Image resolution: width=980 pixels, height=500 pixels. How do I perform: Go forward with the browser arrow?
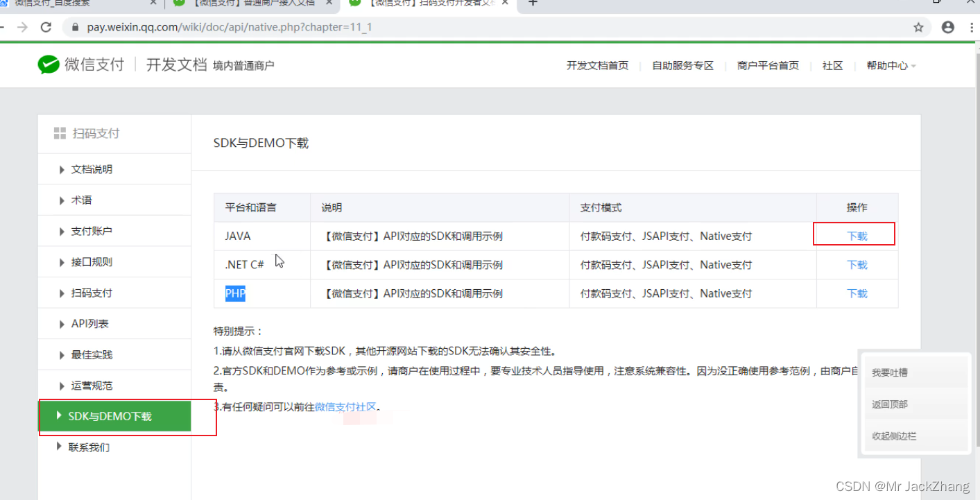[22, 27]
